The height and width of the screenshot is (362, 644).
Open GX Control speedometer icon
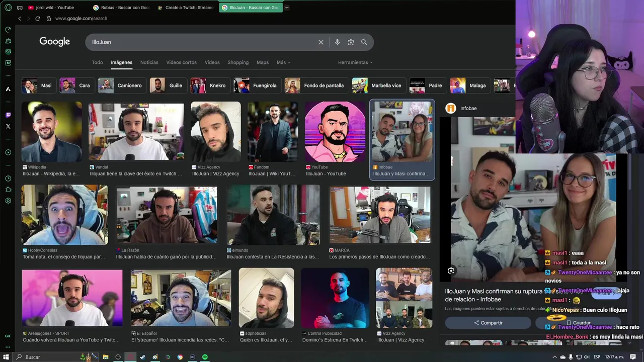coord(8,30)
